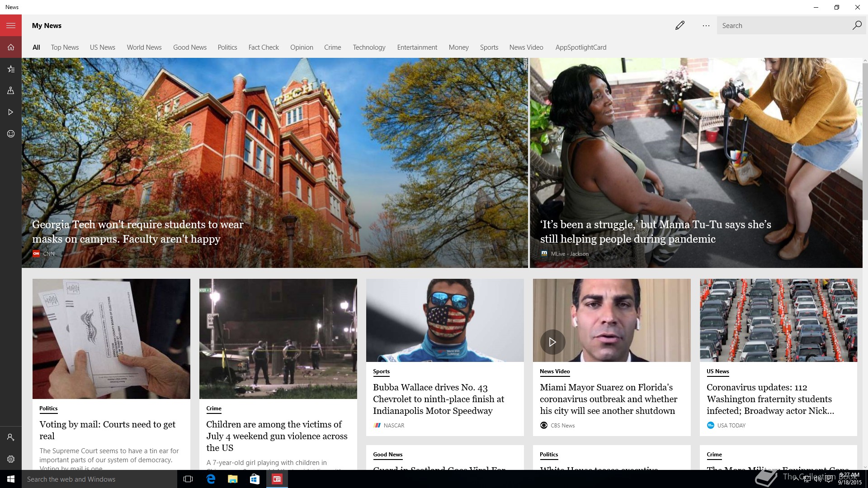The width and height of the screenshot is (868, 488).
Task: Open the Fact Check tab
Action: point(264,47)
